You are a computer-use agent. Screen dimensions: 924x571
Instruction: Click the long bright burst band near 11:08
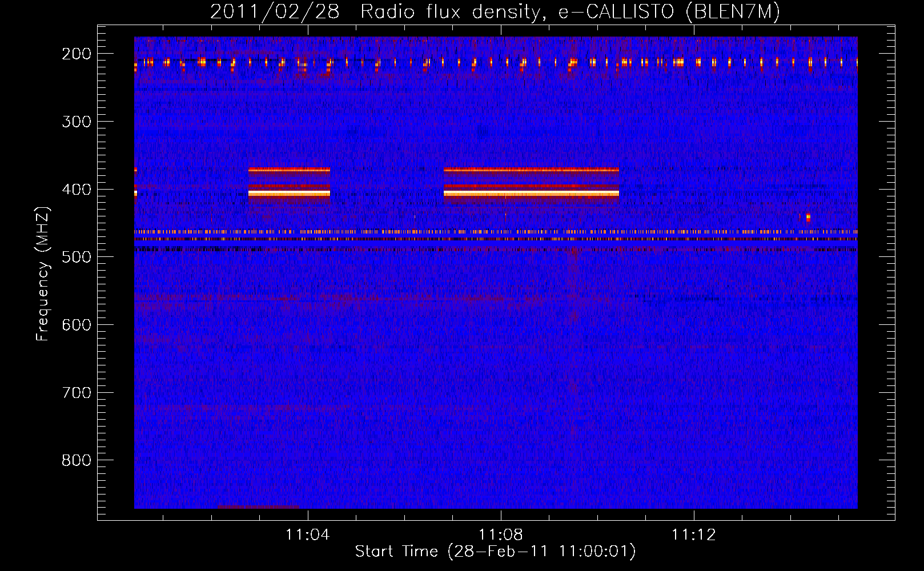click(532, 194)
